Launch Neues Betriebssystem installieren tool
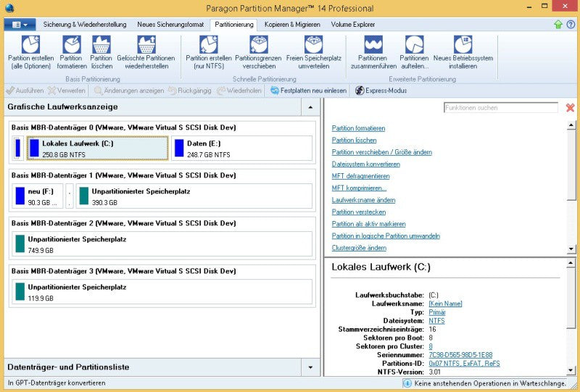580x392 pixels. tap(463, 45)
